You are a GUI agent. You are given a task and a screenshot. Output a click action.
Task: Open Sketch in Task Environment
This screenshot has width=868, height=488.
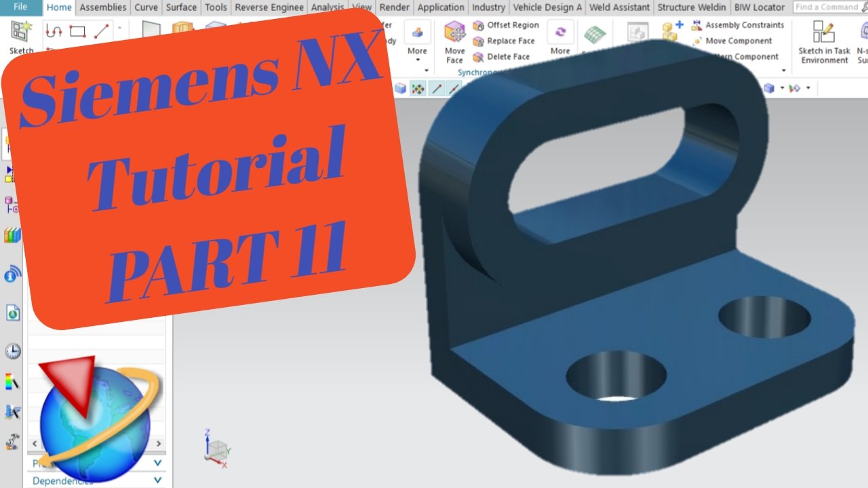[824, 42]
